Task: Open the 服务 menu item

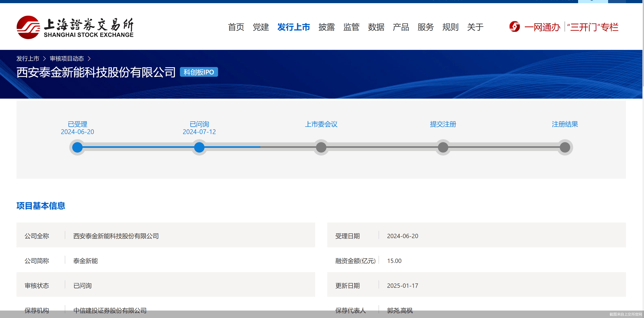Action: click(425, 27)
